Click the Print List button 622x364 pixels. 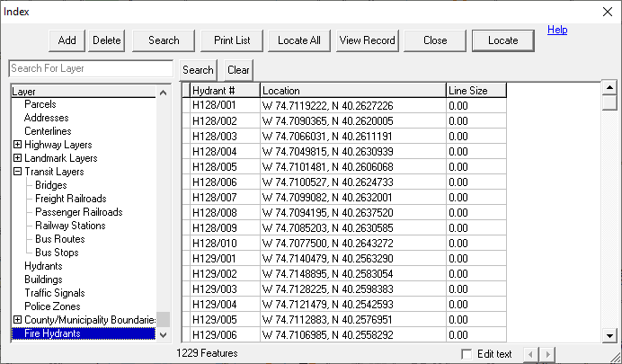(232, 40)
